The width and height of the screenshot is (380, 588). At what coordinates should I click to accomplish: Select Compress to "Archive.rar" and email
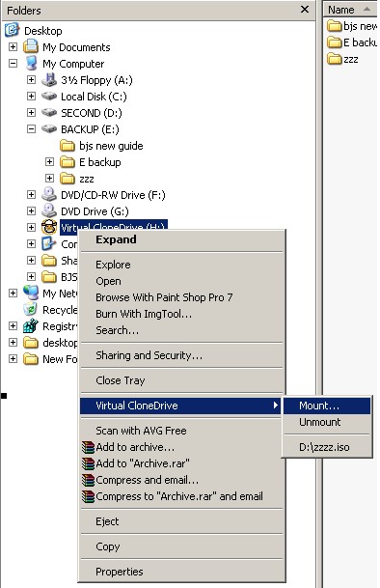tap(181, 496)
